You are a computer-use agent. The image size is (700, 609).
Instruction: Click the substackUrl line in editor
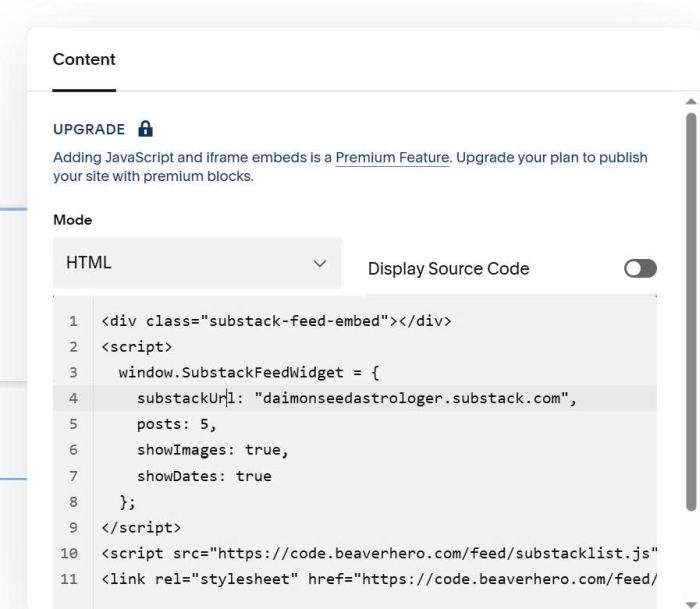pos(357,398)
